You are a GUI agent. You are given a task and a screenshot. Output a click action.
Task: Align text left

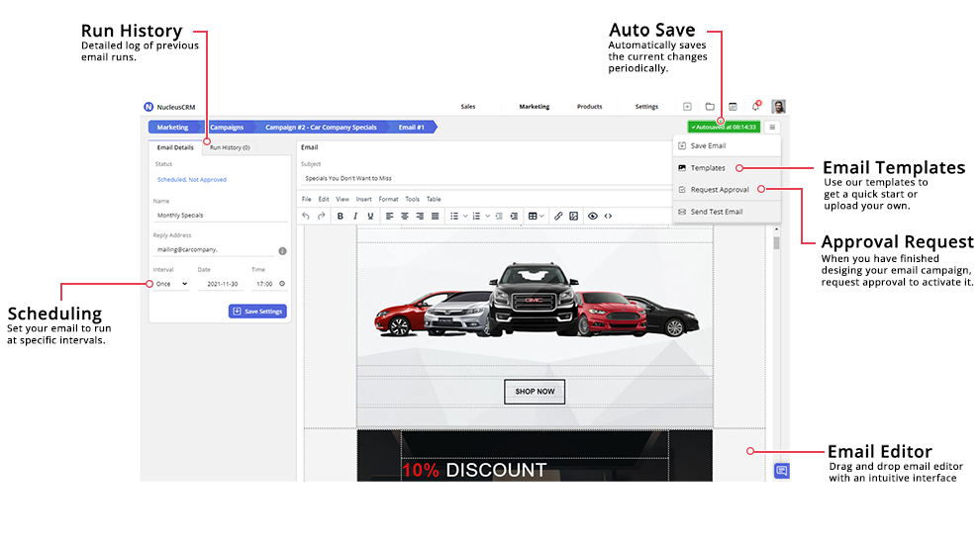tap(389, 217)
